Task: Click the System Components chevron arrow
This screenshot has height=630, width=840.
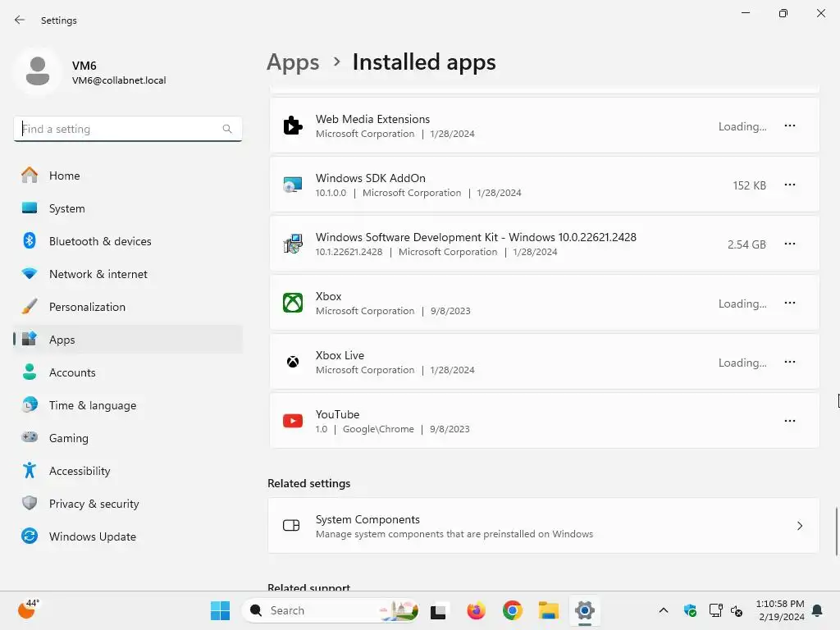Action: pyautogui.click(x=799, y=526)
